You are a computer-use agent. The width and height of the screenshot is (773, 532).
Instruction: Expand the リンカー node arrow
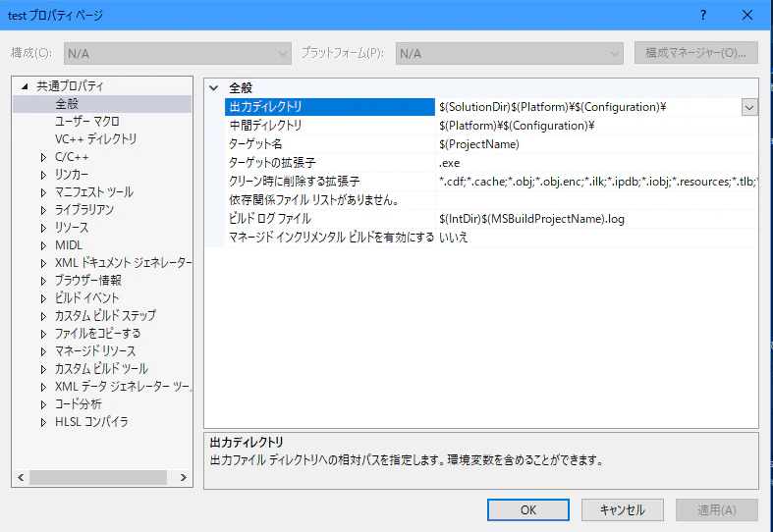coord(44,175)
